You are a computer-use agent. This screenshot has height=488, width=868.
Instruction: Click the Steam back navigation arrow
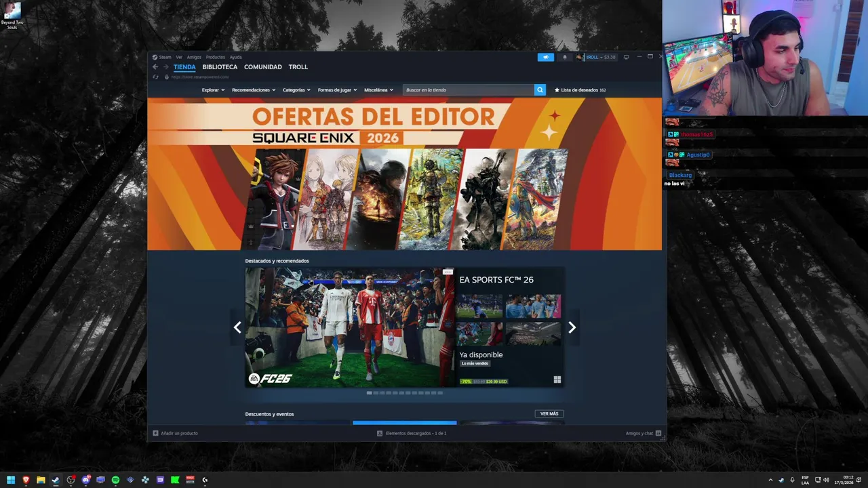pyautogui.click(x=155, y=67)
